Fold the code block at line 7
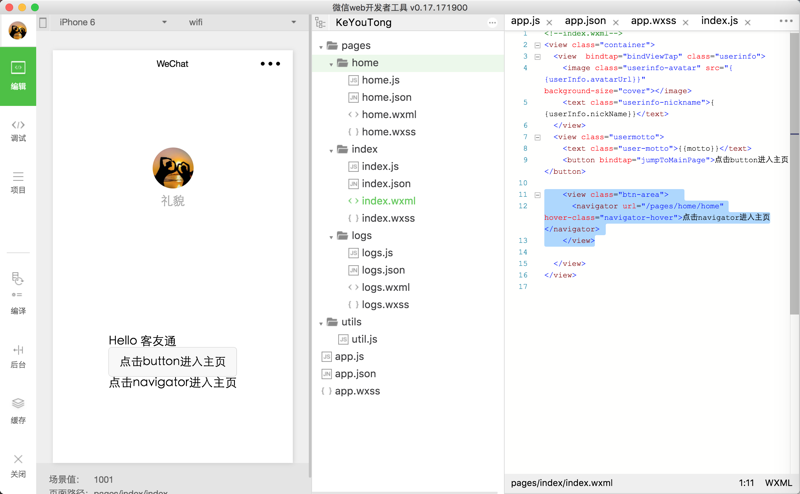800x494 pixels. (x=537, y=137)
